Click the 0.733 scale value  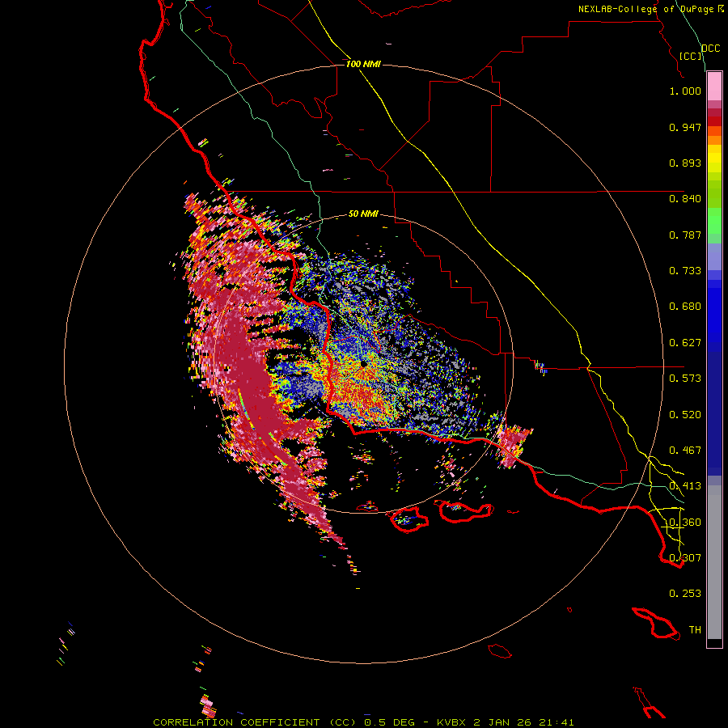pyautogui.click(x=685, y=271)
